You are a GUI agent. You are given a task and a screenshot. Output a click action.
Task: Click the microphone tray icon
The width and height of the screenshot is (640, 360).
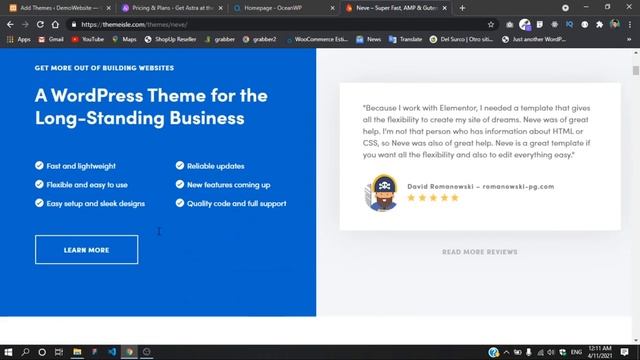529,352
